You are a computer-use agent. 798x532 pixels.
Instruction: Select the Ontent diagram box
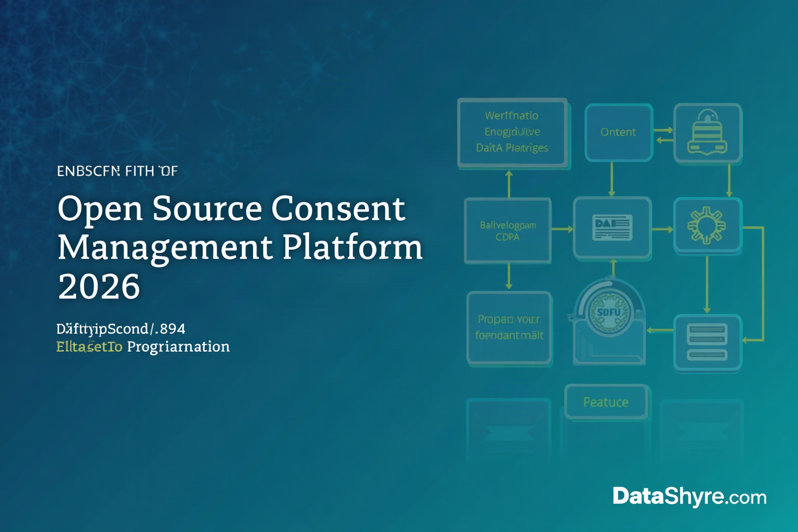pyautogui.click(x=618, y=132)
